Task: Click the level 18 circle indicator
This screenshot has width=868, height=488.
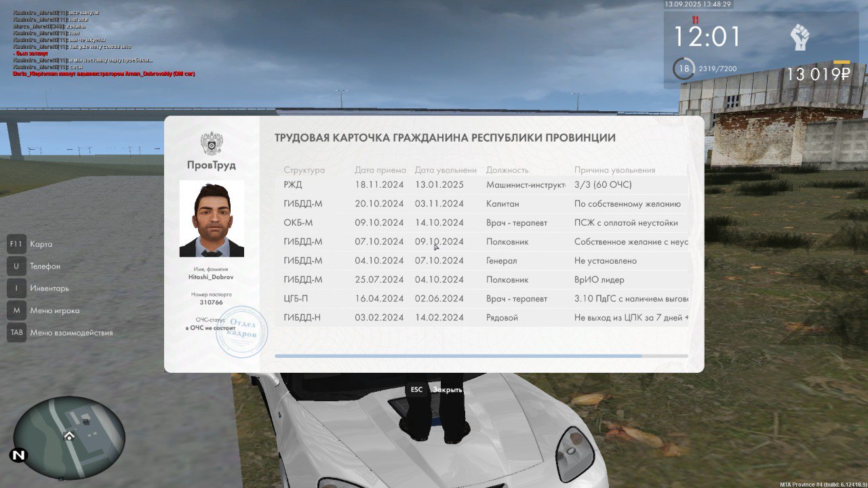Action: (684, 68)
